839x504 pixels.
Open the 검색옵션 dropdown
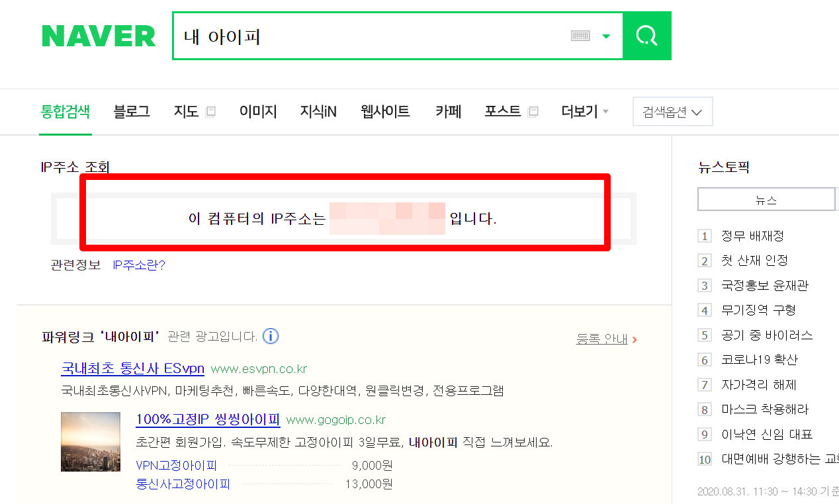click(672, 112)
